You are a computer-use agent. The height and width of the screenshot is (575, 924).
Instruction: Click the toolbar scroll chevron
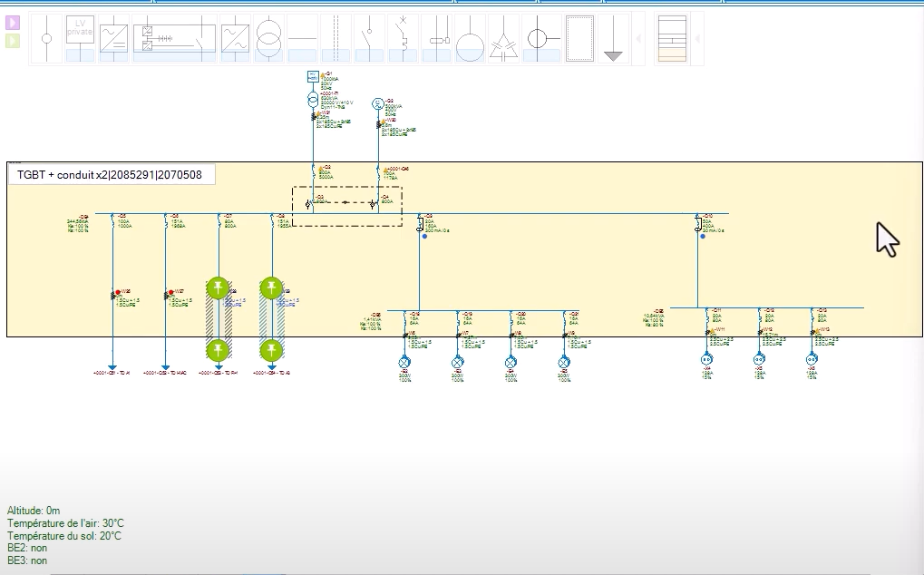[x=638, y=38]
